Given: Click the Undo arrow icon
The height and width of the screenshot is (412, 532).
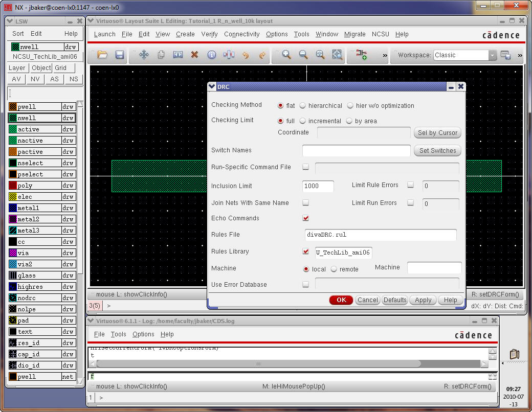Looking at the screenshot, I should pos(246,55).
